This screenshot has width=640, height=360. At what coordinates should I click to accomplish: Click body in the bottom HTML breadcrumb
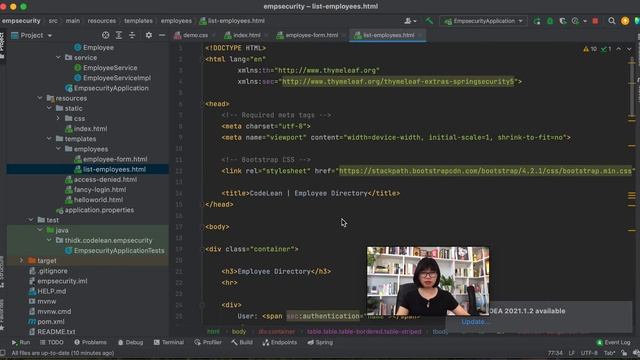(x=239, y=332)
